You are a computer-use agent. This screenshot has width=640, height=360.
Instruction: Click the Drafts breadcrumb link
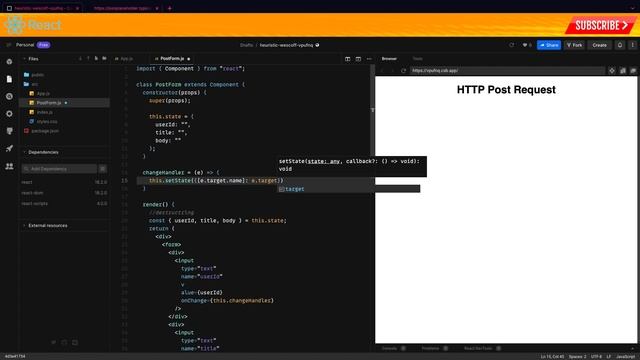[246, 45]
